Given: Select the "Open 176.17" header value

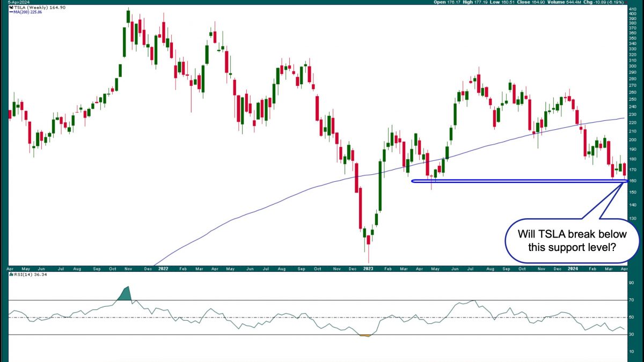Looking at the screenshot, I should [x=447, y=2].
